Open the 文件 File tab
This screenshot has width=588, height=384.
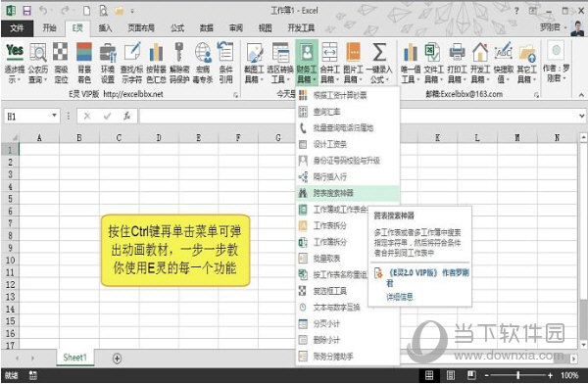tap(17, 28)
